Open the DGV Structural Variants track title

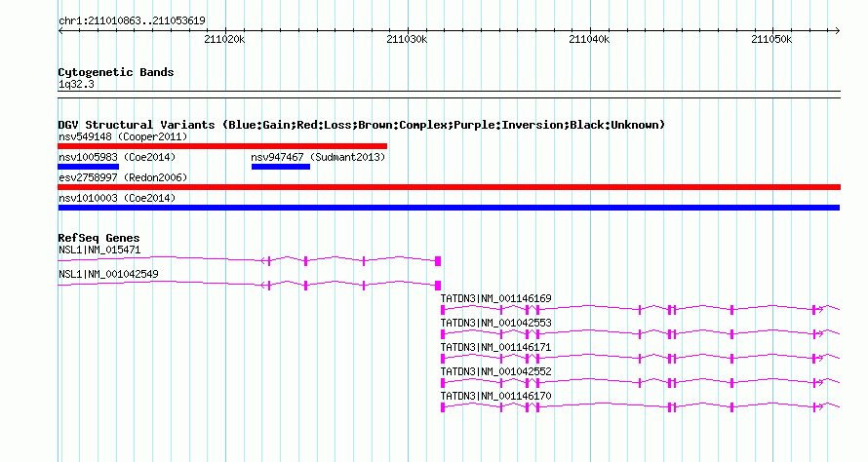click(x=361, y=125)
